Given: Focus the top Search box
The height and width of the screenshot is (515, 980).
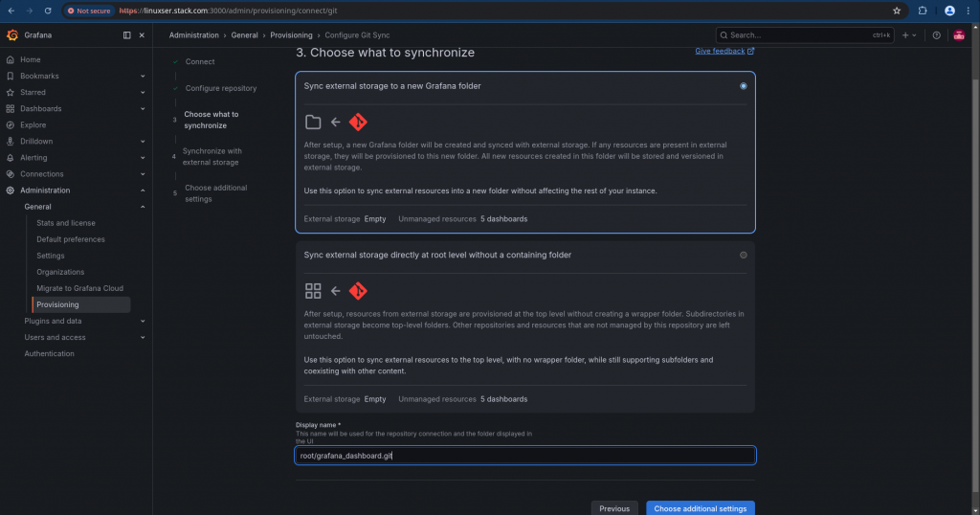Looking at the screenshot, I should tap(804, 35).
